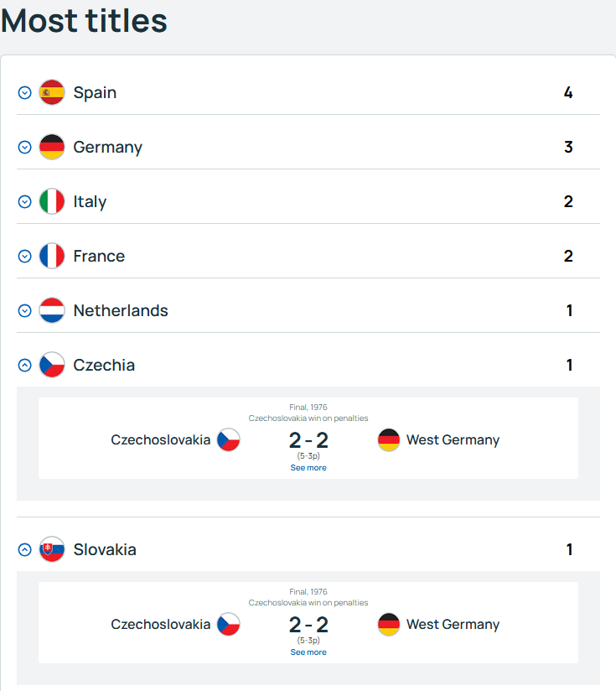Viewport: 616px width, 691px height.
Task: Click Czechoslovakia team name in Slovakia's section
Action: [161, 624]
